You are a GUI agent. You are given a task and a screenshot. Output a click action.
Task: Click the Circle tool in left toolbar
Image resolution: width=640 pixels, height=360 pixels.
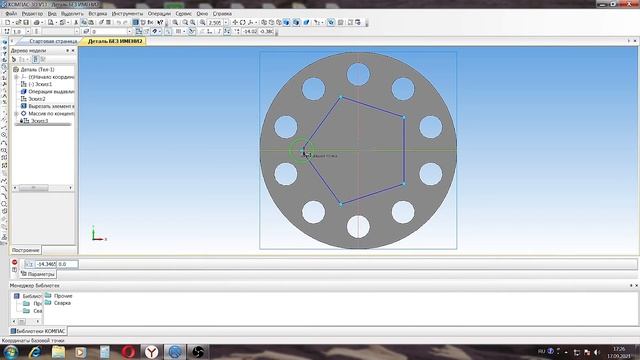[4, 135]
